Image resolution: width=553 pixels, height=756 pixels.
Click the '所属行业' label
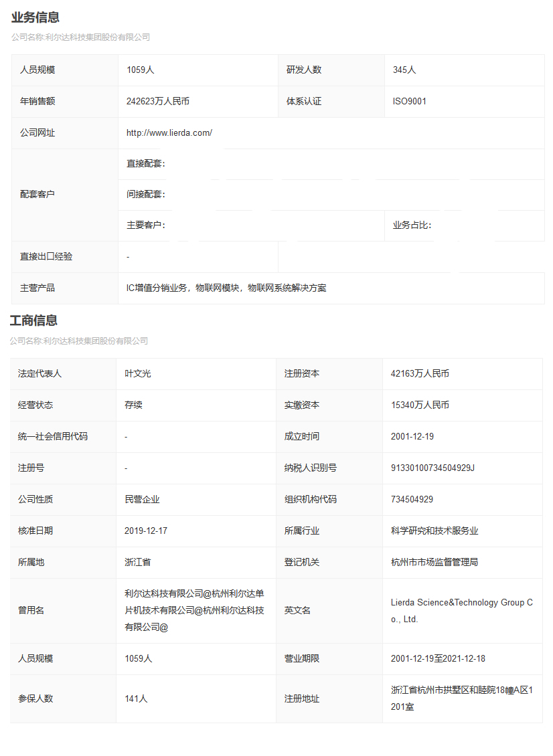pyautogui.click(x=302, y=531)
